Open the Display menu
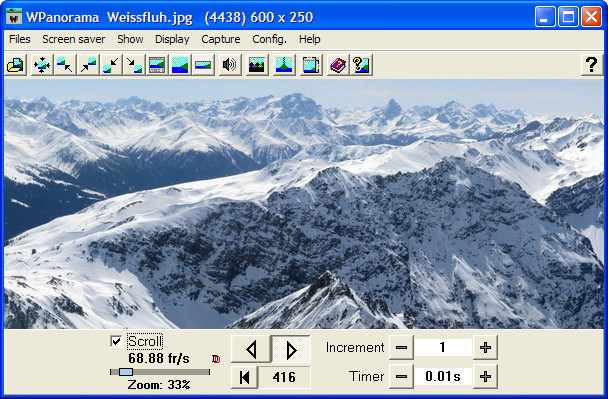This screenshot has height=399, width=608. 172,39
